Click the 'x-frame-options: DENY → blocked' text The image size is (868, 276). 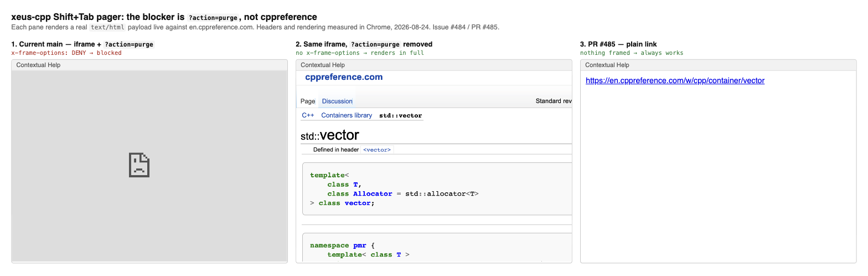pos(66,53)
